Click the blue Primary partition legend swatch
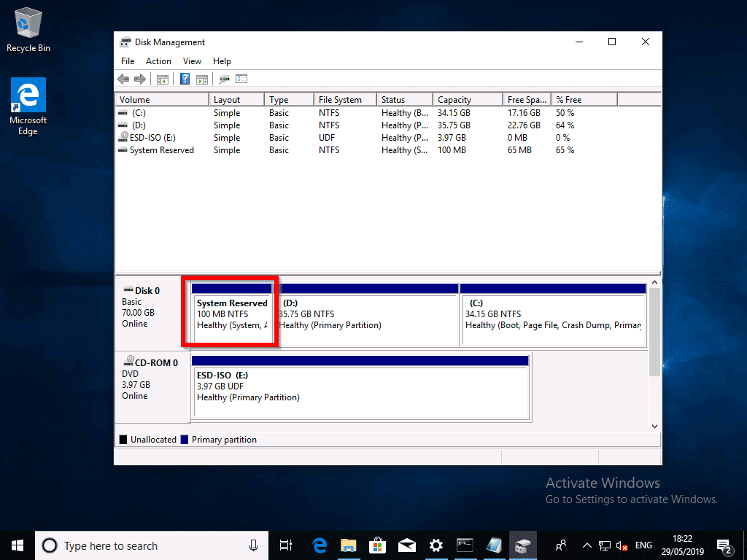747x560 pixels. pos(185,440)
